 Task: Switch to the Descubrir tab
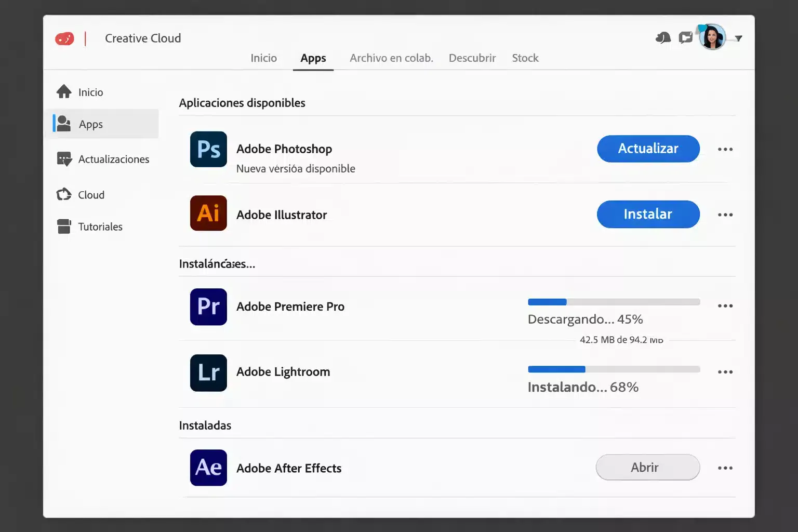472,58
